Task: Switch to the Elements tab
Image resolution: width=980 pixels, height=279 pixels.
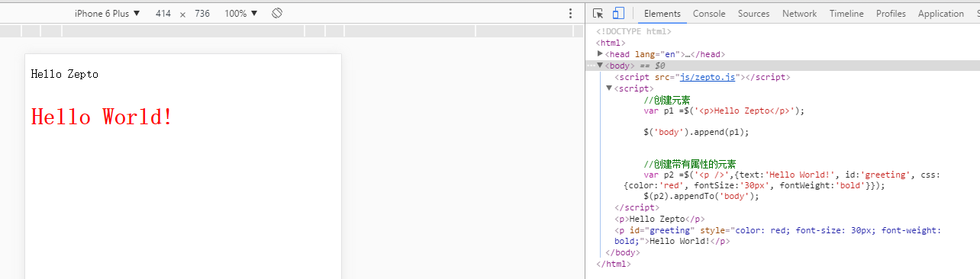Action: (662, 13)
